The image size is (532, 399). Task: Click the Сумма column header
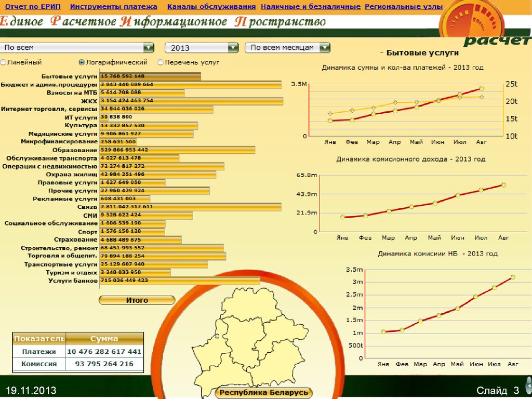(104, 339)
